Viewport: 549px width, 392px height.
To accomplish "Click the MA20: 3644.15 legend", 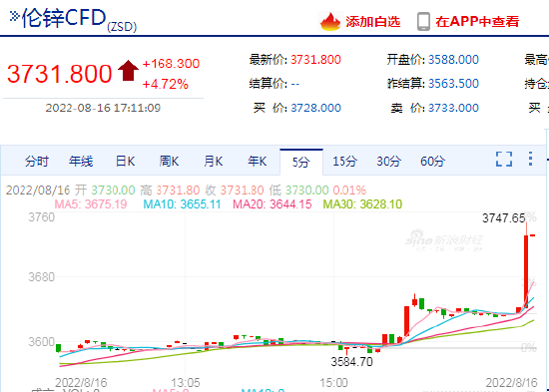I will [273, 204].
